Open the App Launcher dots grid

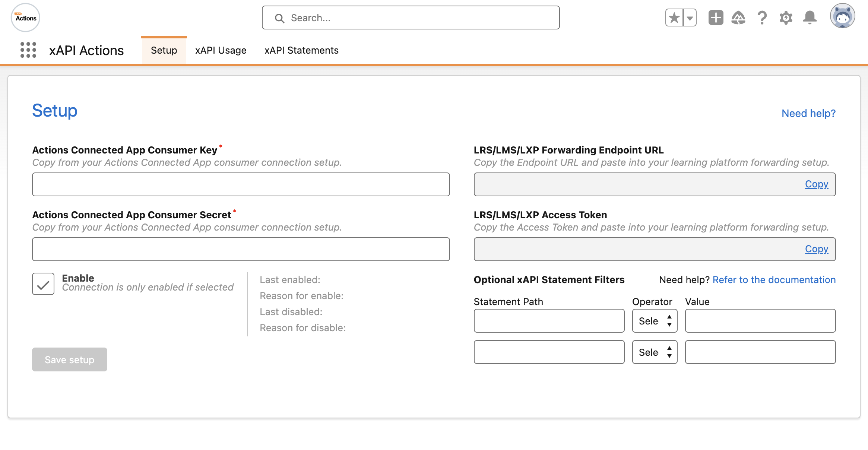pos(28,50)
